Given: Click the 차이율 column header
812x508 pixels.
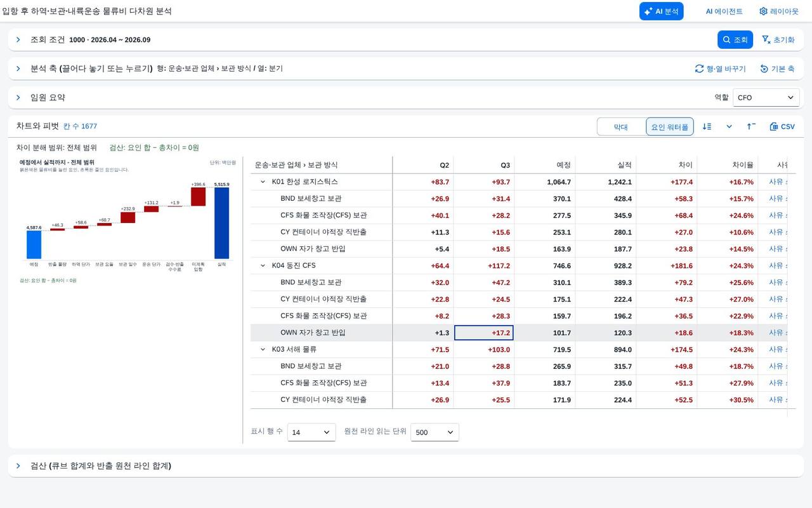Looking at the screenshot, I should pyautogui.click(x=728, y=165).
